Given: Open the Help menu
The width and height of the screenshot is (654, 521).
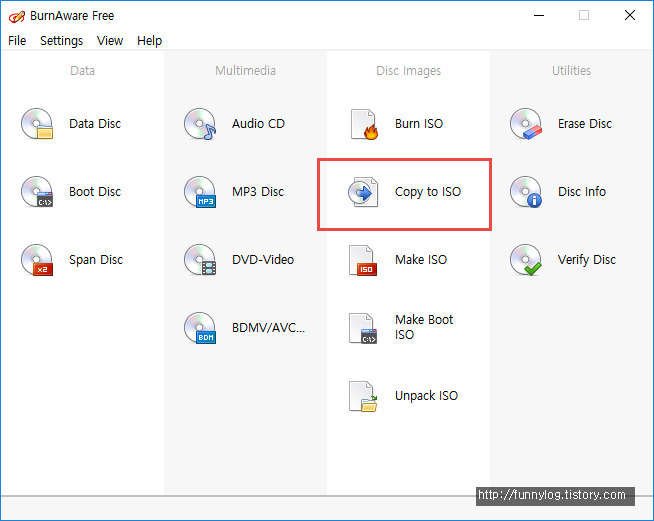Looking at the screenshot, I should pyautogui.click(x=149, y=40).
